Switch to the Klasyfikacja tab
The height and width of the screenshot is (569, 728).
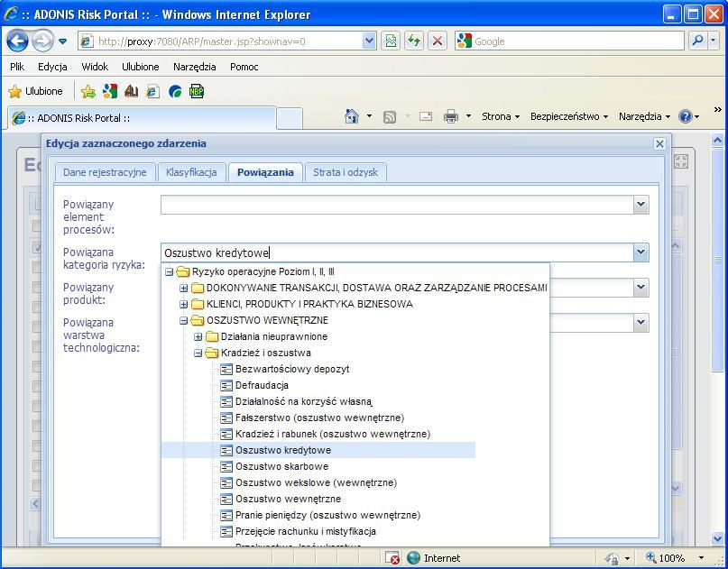point(191,172)
